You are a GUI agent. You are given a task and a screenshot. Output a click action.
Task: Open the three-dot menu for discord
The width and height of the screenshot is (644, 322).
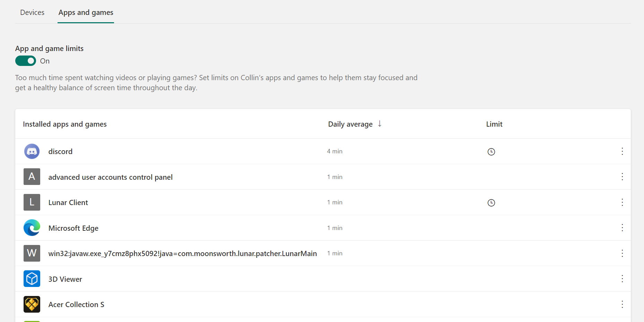[x=622, y=151]
